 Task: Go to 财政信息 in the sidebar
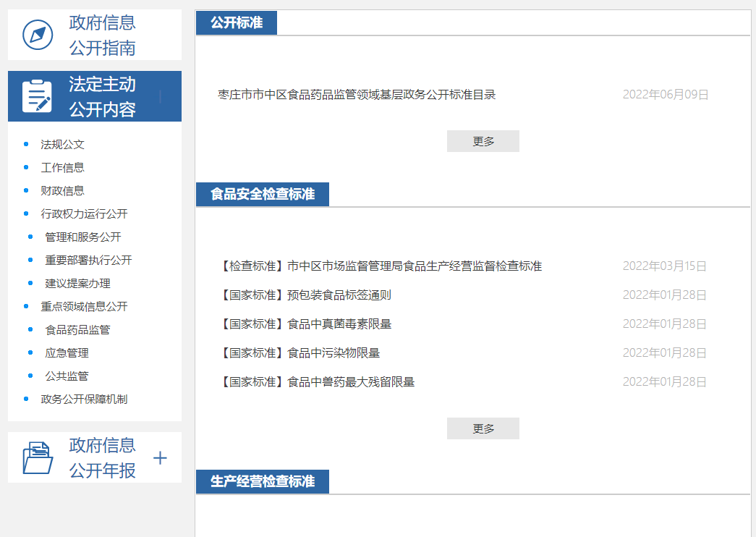(x=62, y=191)
